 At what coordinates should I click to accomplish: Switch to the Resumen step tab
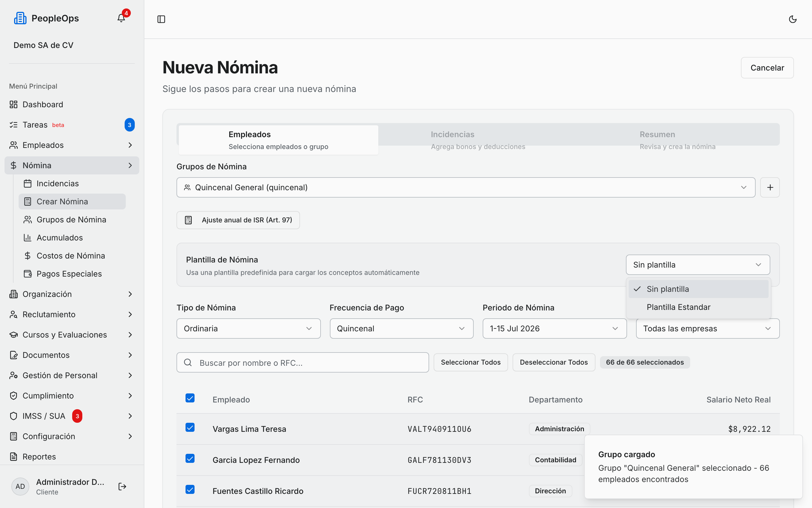click(677, 140)
